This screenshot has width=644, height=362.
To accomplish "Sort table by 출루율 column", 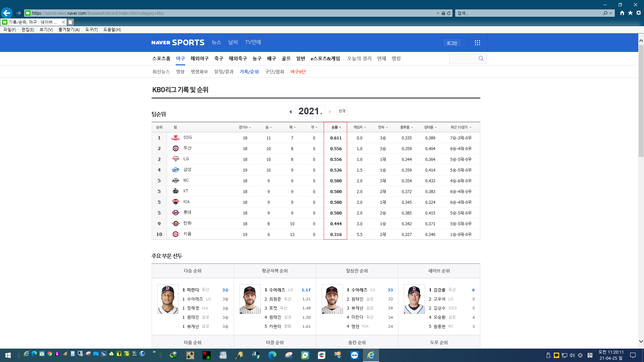I will (x=406, y=127).
